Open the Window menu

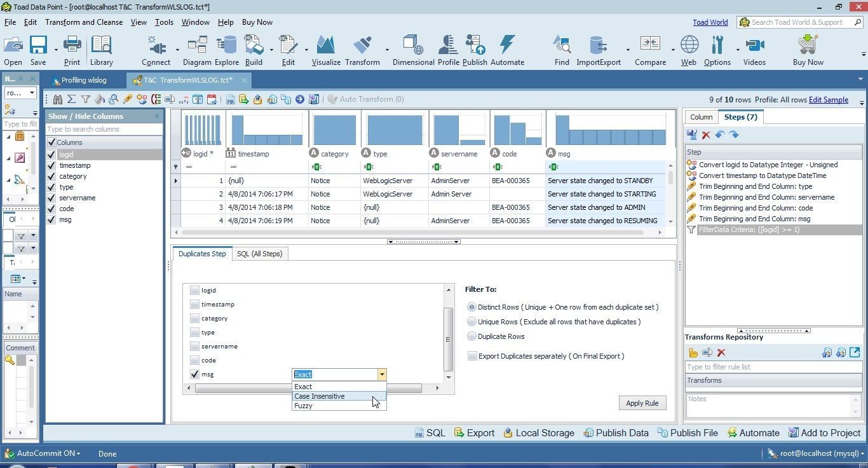tap(195, 22)
